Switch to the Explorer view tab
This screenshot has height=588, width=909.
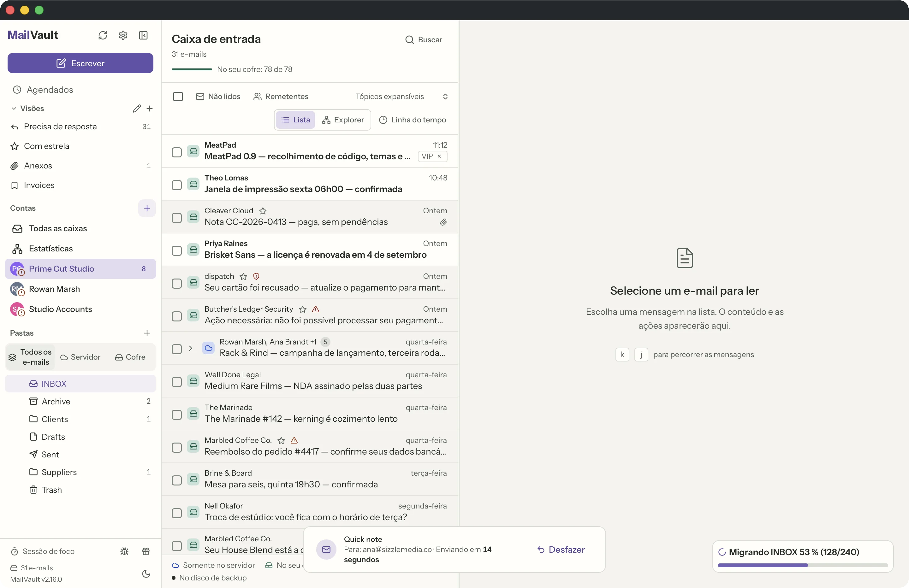click(x=343, y=120)
